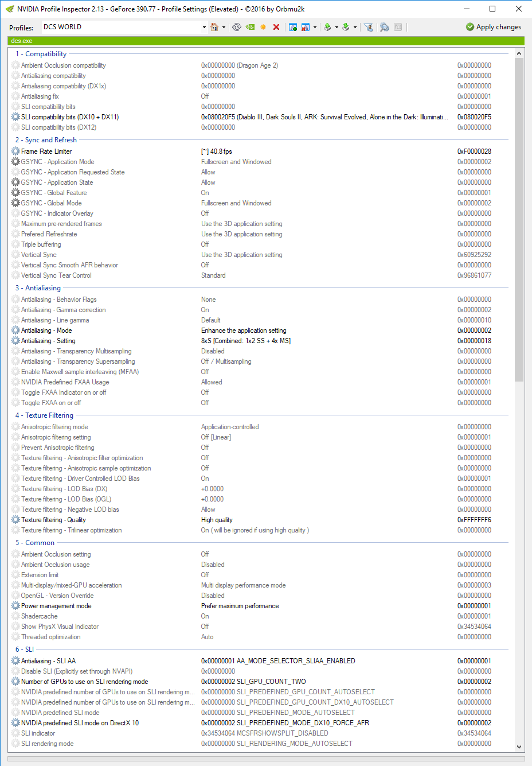532x766 pixels.
Task: Click gear icon of NVIDIA predefined SLI mode on DirectX 10
Action: pos(15,723)
